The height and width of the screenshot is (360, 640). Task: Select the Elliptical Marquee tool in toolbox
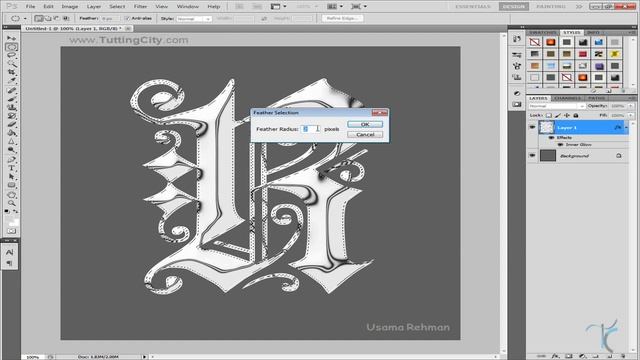(x=11, y=47)
